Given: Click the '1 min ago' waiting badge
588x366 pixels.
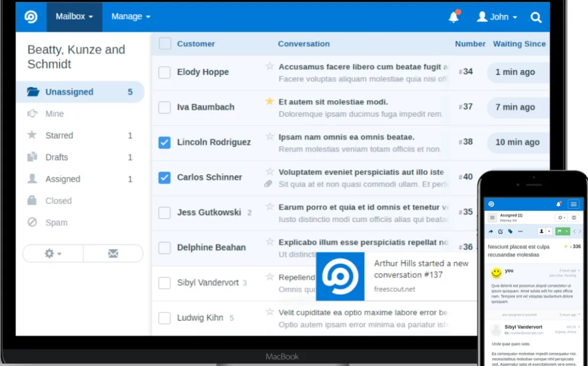Looking at the screenshot, I should pyautogui.click(x=518, y=72).
